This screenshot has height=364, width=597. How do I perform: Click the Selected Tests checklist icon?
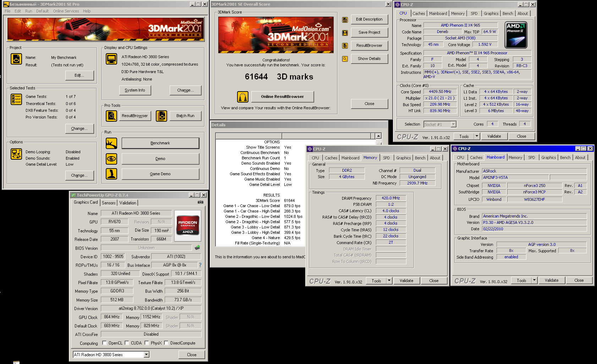(16, 99)
